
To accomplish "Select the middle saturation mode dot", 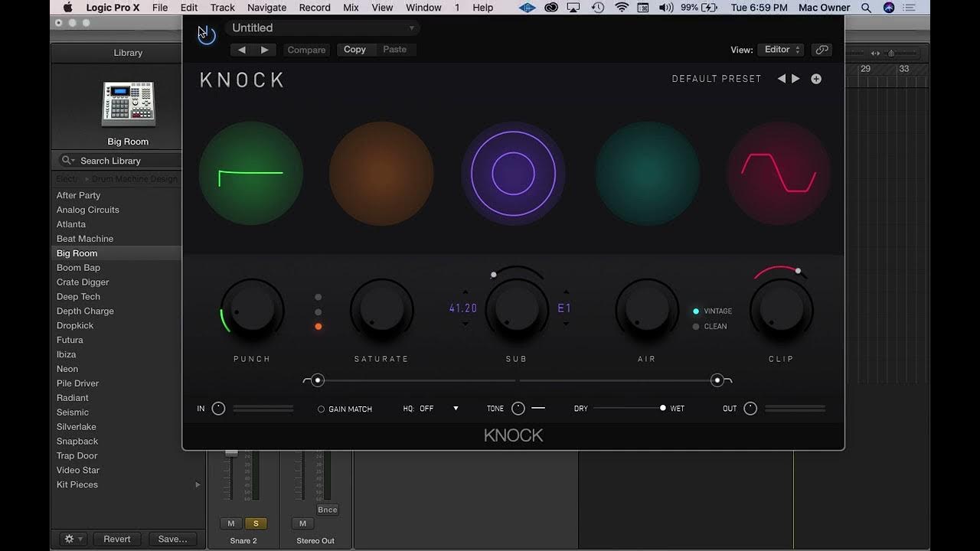I will 318,312.
